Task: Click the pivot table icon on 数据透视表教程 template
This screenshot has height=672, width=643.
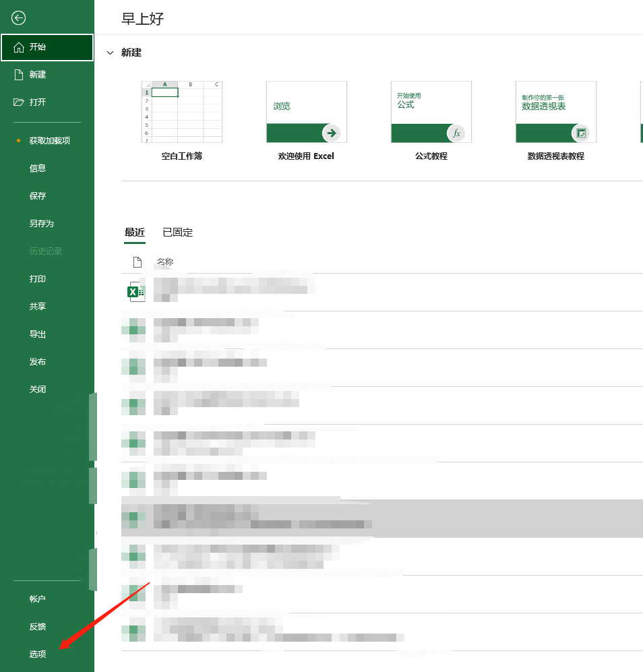Action: coord(581,133)
